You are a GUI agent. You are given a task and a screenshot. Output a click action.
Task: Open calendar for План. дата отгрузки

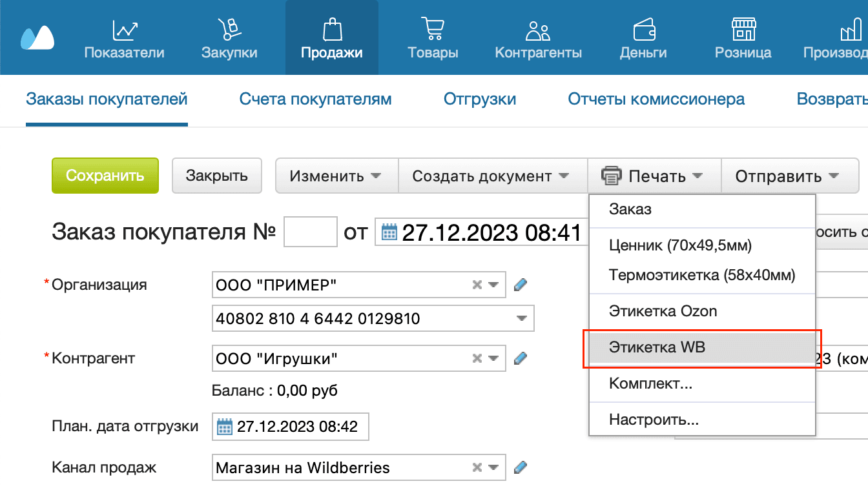223,427
